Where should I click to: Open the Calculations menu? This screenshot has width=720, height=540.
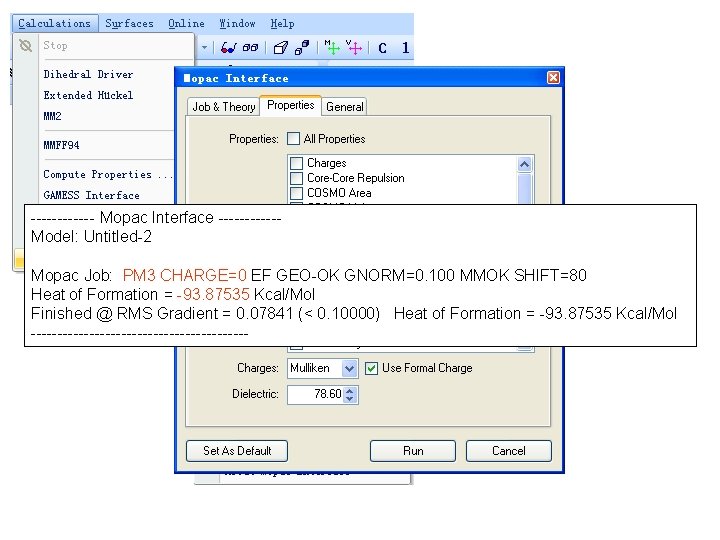pyautogui.click(x=55, y=23)
